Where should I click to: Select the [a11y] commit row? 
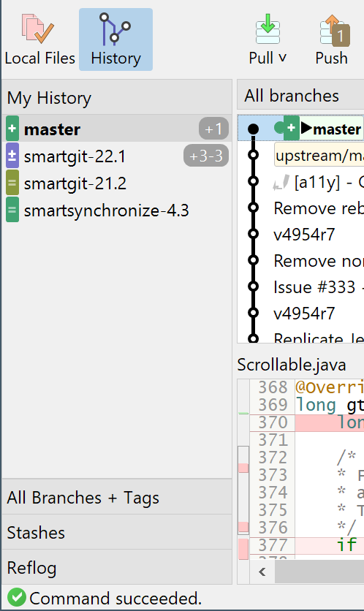[300, 181]
